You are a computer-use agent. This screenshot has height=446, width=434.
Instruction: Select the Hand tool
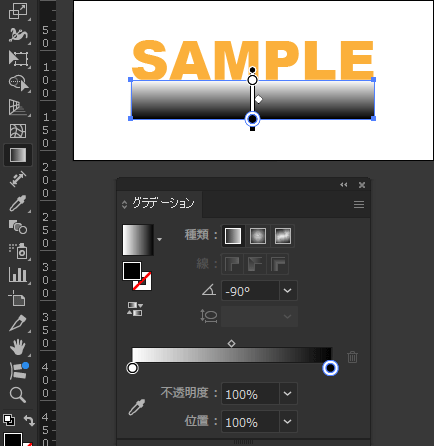[x=18, y=347]
